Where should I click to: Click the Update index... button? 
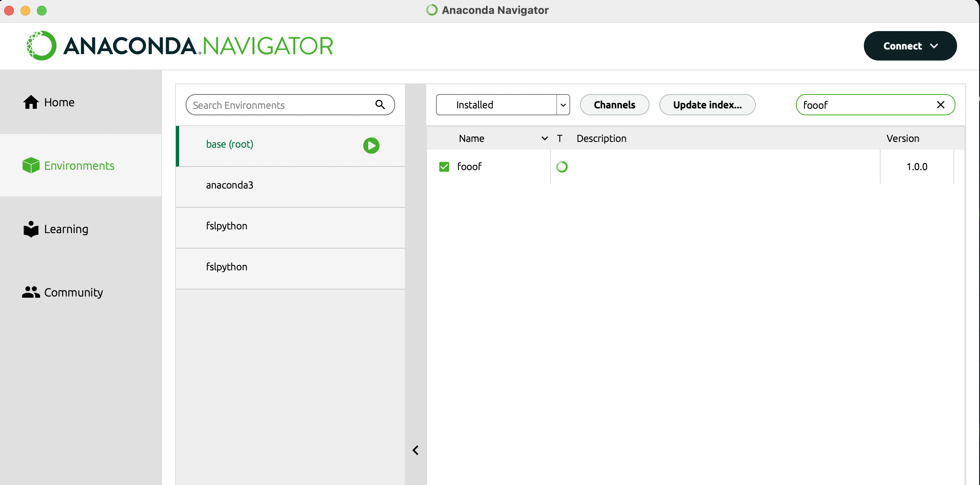click(707, 105)
